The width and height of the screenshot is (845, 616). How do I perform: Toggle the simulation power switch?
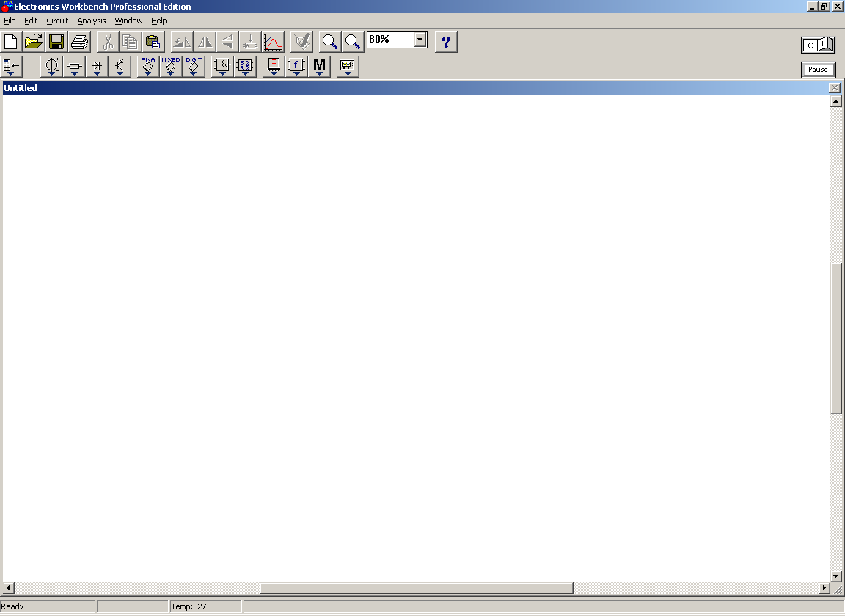coord(818,45)
